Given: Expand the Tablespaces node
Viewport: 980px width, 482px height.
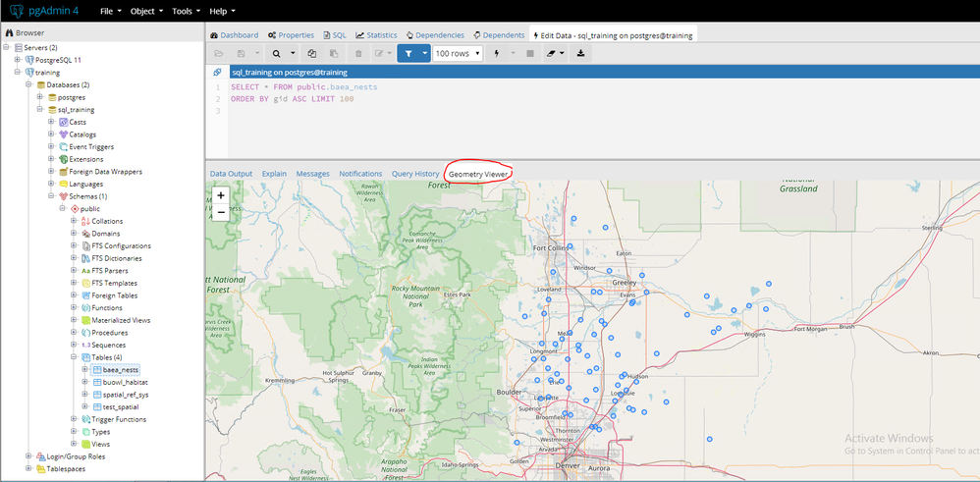Looking at the screenshot, I should (29, 469).
